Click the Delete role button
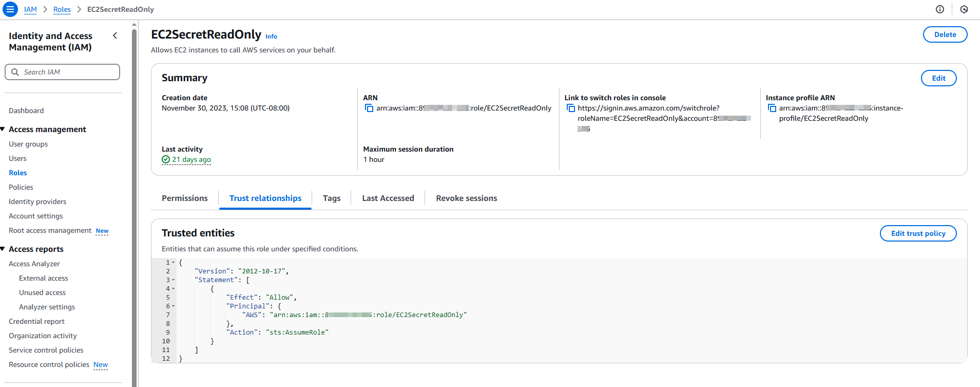 pyautogui.click(x=945, y=34)
